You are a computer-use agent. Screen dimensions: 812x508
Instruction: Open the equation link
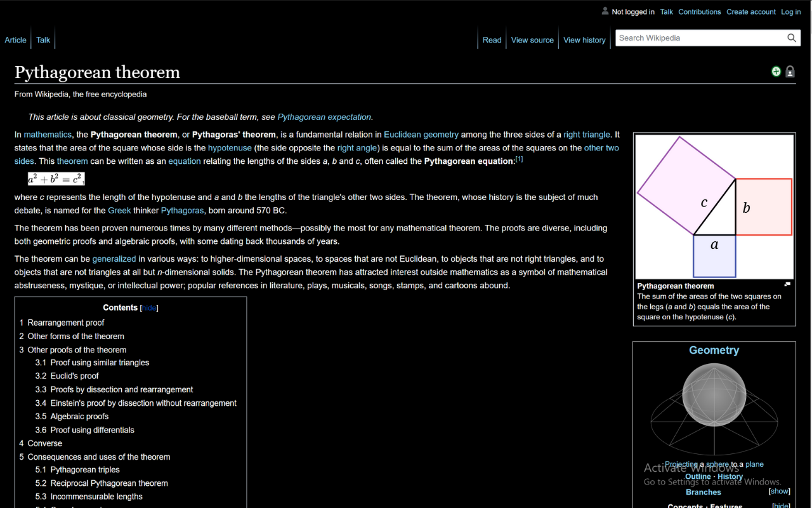click(185, 161)
